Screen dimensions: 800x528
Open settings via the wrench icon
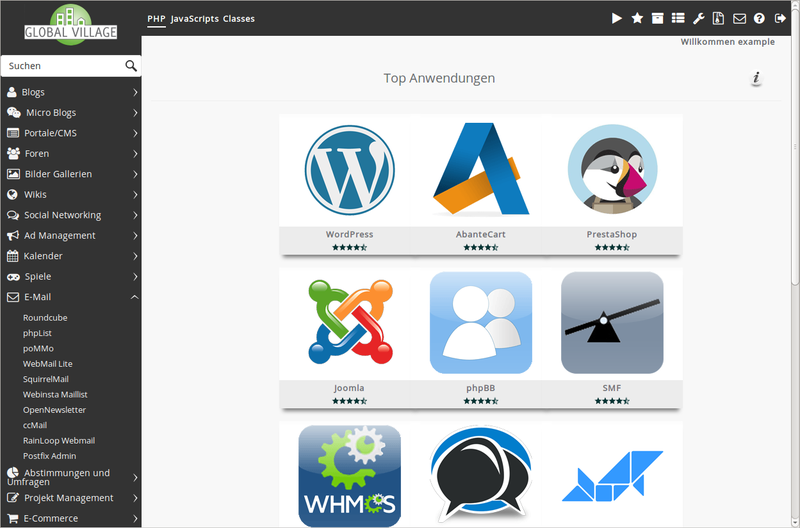pyautogui.click(x=698, y=18)
